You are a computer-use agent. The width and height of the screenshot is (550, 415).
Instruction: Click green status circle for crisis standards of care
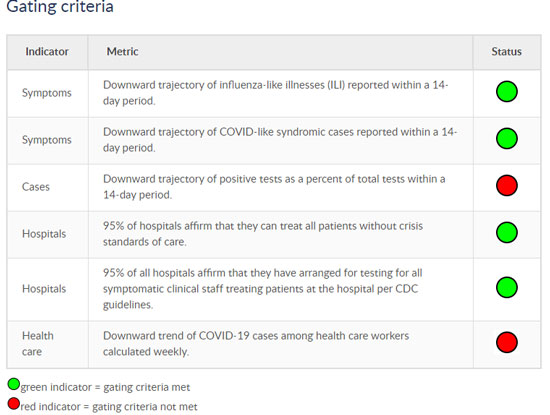507,233
